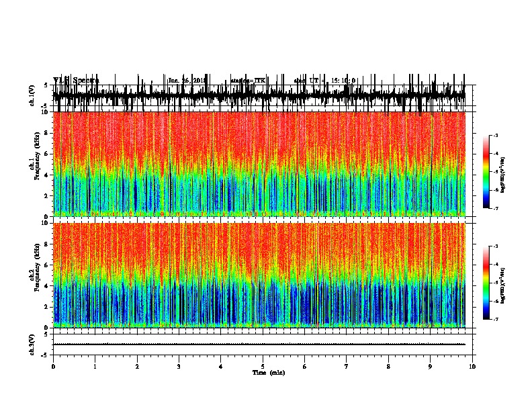This screenshot has height=411, width=532.
Task: Click the log(PSD) unit label beside ch.2 color bar
Action: click(502, 285)
